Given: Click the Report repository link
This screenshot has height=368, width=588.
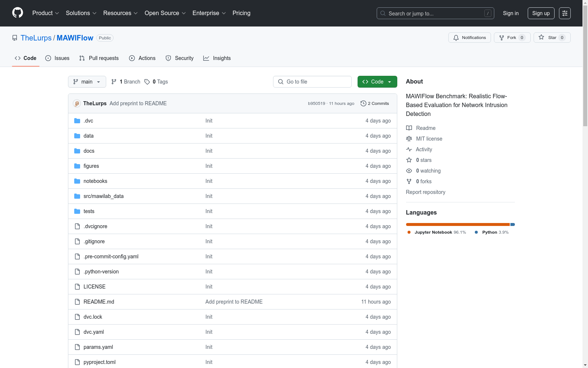Looking at the screenshot, I should 426,192.
